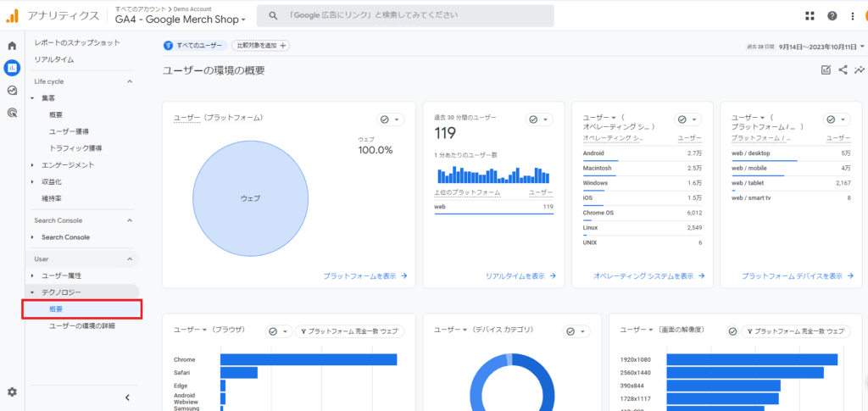
Task: Expand the Search Console tree item
Action: [33, 237]
